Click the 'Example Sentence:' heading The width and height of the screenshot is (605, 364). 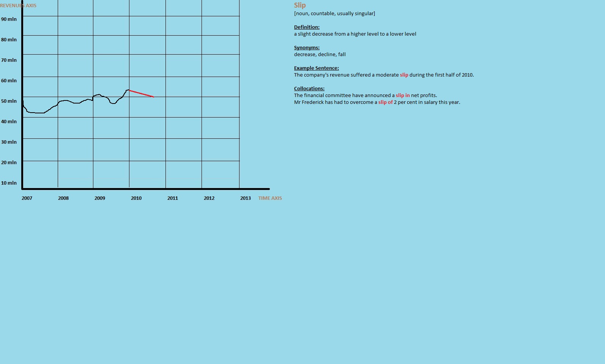click(x=317, y=68)
